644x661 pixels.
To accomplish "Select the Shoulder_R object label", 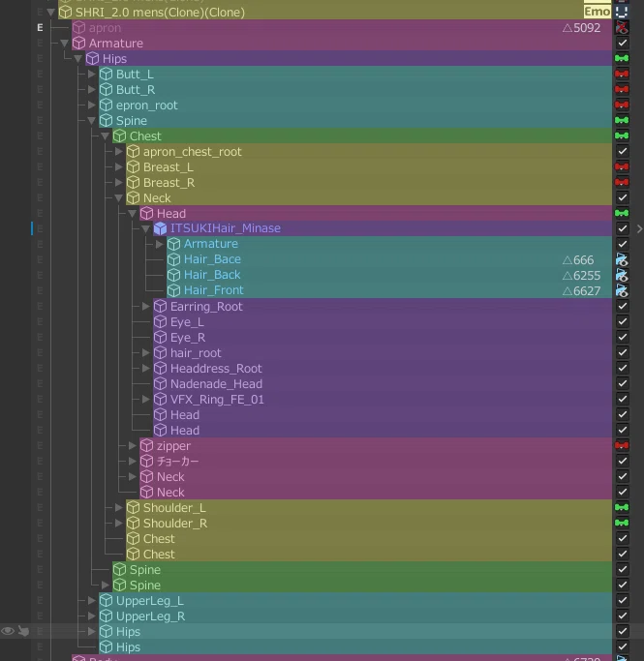I will [x=175, y=524].
